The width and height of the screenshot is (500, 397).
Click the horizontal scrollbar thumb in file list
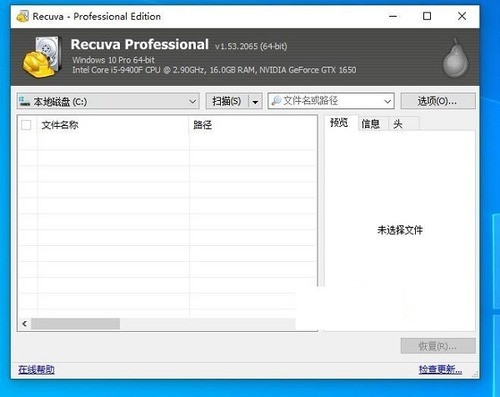coord(76,323)
